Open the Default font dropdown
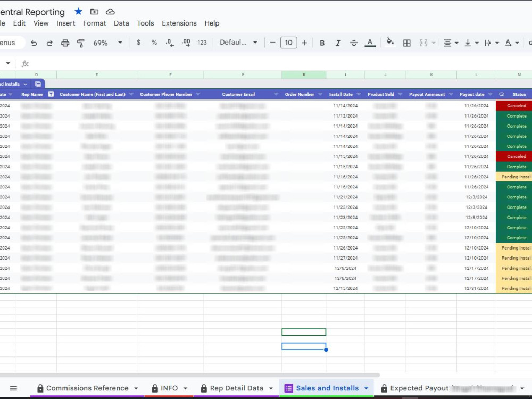This screenshot has height=399, width=532. click(238, 43)
